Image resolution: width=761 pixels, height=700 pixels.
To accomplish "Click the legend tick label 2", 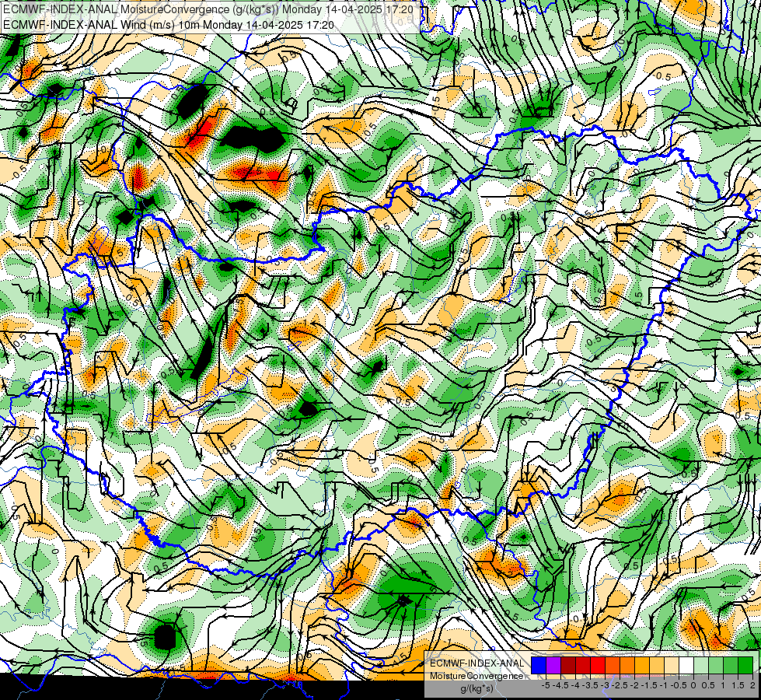I will (x=752, y=685).
